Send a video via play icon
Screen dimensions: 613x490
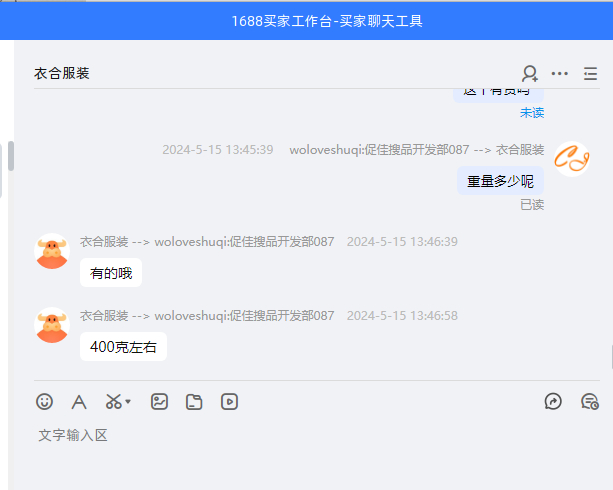click(x=229, y=402)
